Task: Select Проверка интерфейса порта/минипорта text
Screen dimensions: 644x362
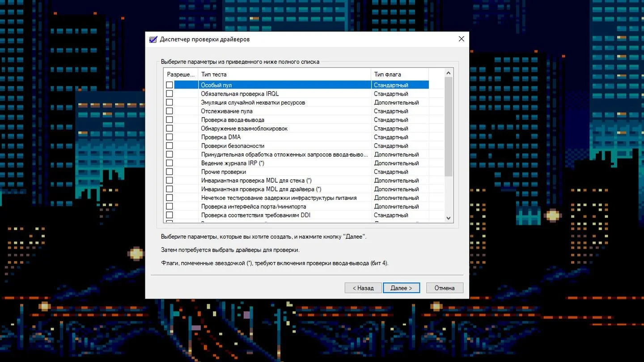Action: pyautogui.click(x=254, y=206)
